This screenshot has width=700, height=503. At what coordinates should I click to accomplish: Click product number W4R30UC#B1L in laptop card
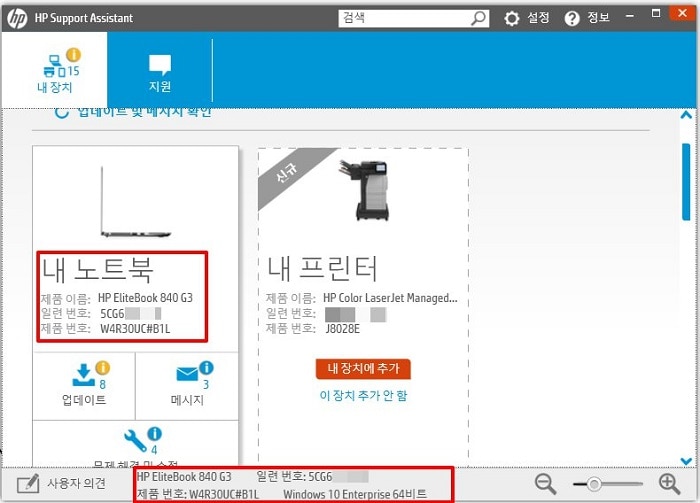[135, 329]
